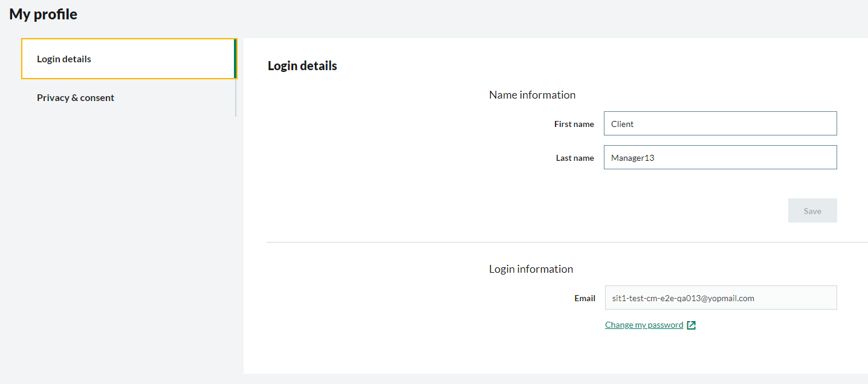Click the First name label
This screenshot has height=384, width=868.
click(574, 124)
